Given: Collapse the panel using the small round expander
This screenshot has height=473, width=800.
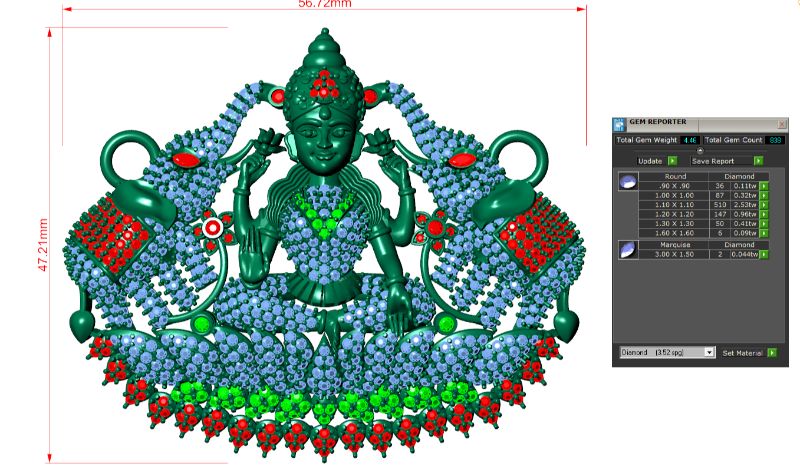Looking at the screenshot, I should (699, 150).
